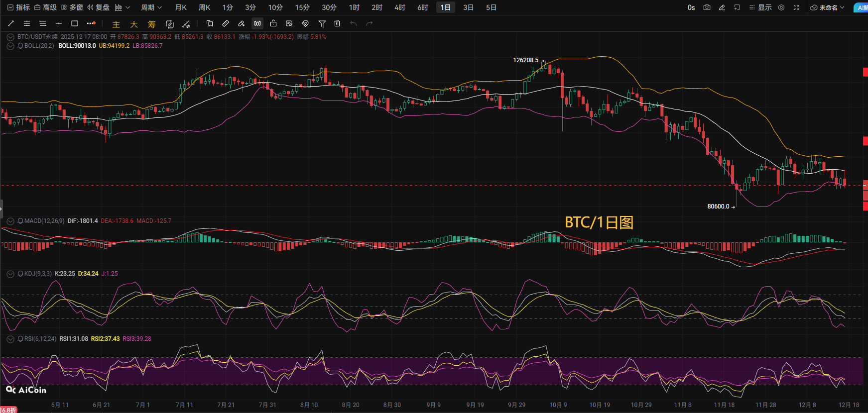Select the trend line drawing tool
868x413 pixels.
click(11, 23)
